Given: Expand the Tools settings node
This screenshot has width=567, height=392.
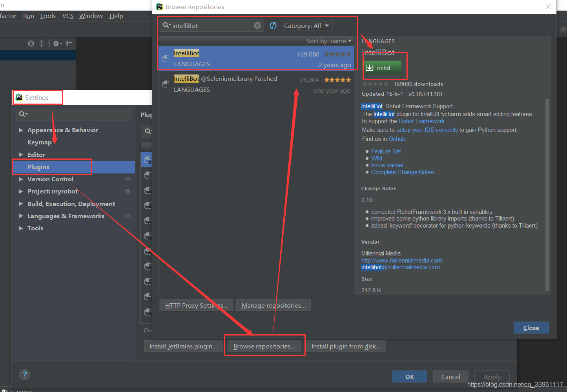Looking at the screenshot, I should click(x=21, y=228).
